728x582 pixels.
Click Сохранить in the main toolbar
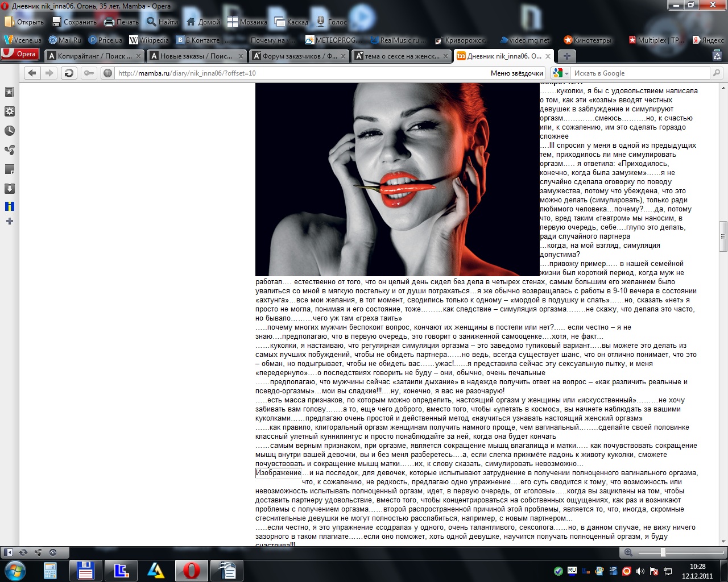pos(75,22)
